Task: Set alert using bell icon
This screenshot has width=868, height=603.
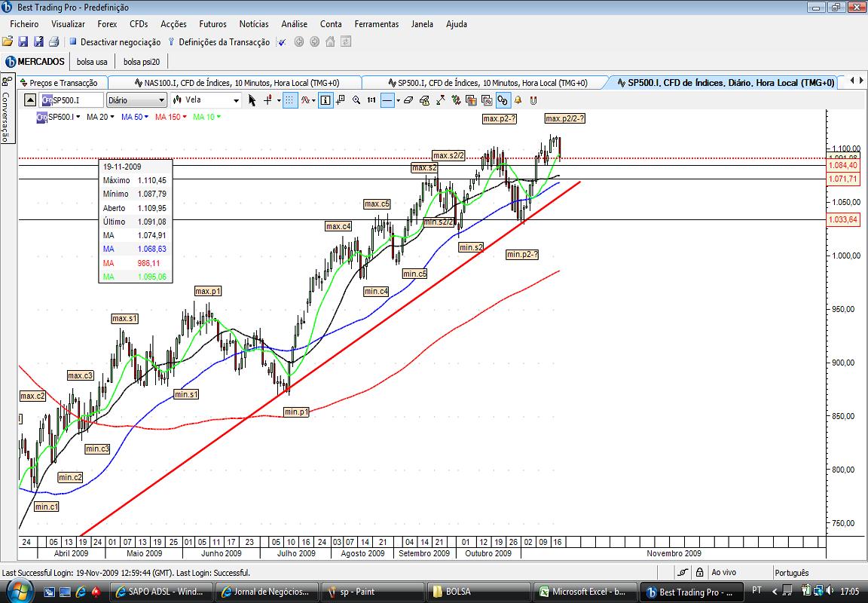Action: pos(518,100)
